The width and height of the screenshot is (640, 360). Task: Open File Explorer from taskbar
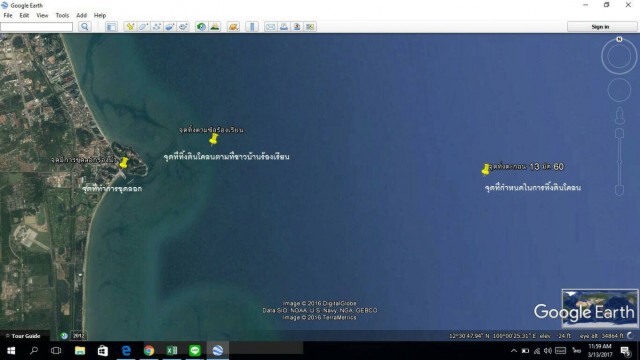(x=80, y=351)
